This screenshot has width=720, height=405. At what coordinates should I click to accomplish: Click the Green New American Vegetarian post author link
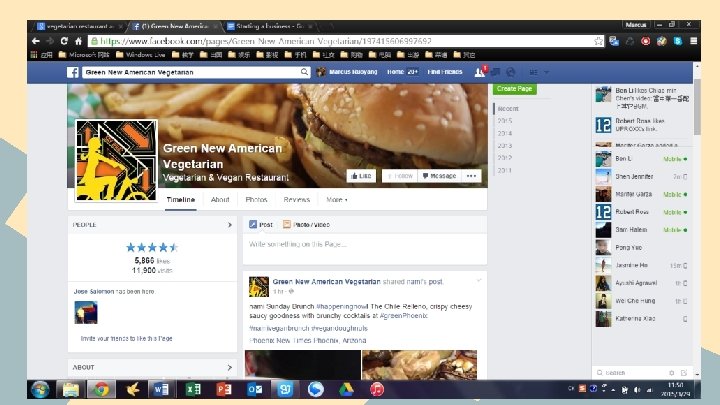click(326, 281)
